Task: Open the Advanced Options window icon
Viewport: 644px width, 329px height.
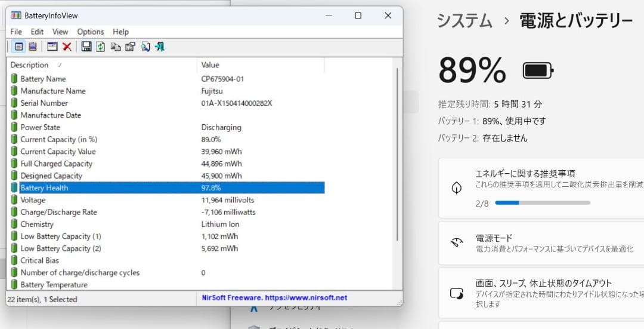Action: pyautogui.click(x=52, y=47)
